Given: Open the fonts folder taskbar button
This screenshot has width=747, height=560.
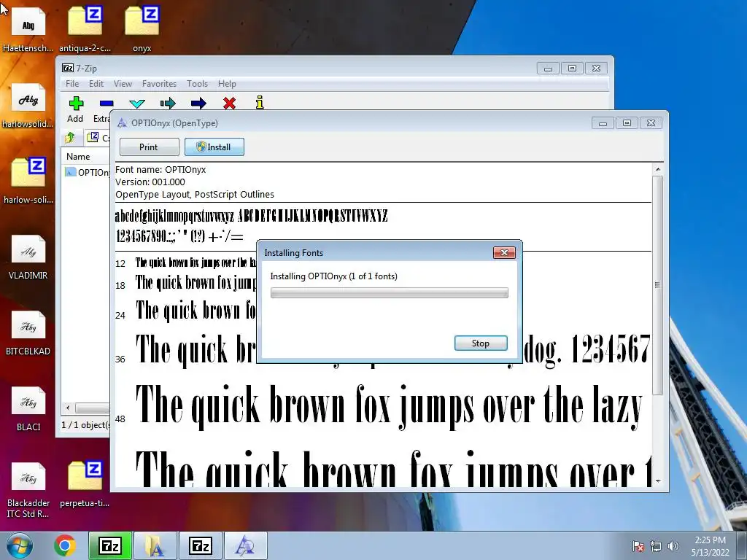Looking at the screenshot, I should (155, 545).
